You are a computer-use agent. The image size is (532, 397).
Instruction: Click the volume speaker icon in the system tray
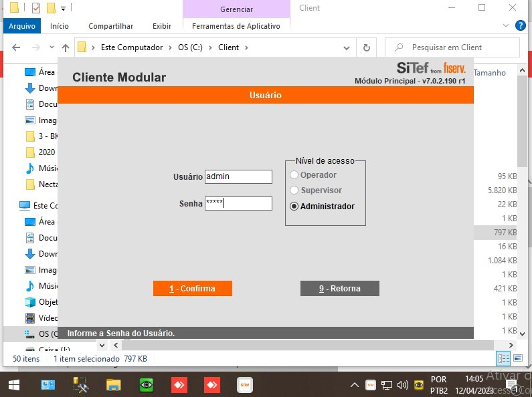click(x=402, y=385)
